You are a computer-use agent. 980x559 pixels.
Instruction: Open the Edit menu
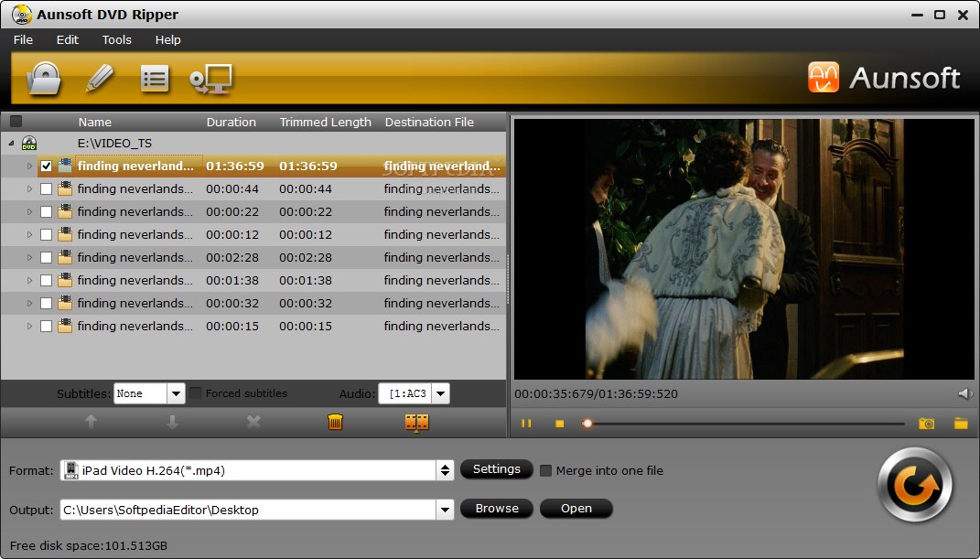click(x=68, y=39)
